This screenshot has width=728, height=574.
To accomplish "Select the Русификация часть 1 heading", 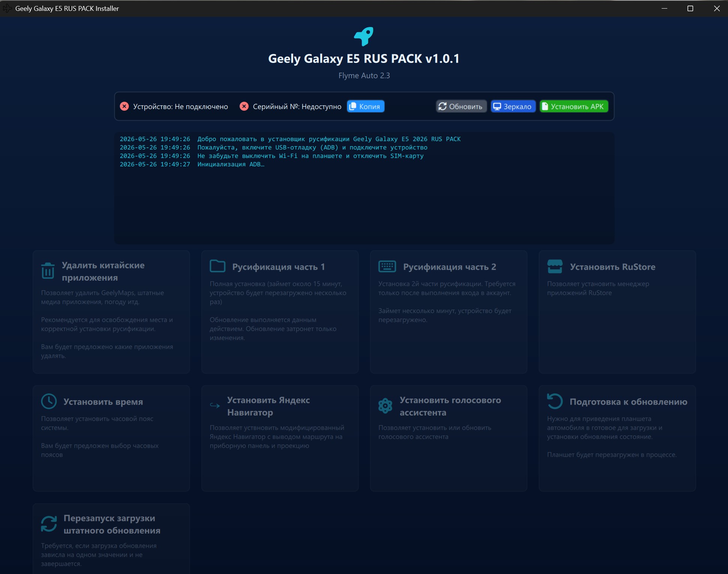I will coord(279,267).
